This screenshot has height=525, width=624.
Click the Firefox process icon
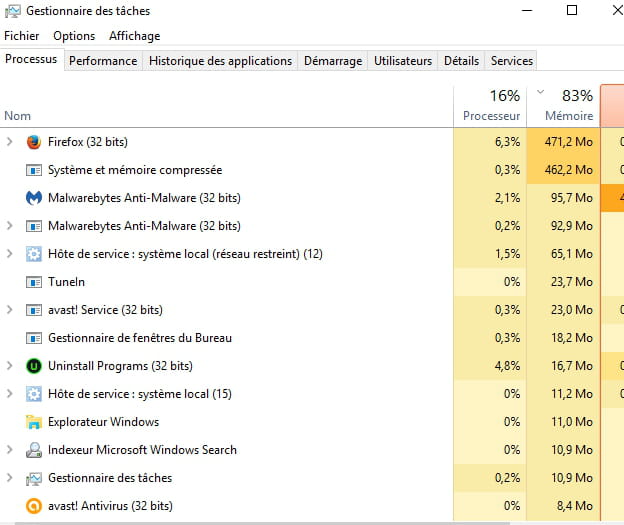click(34, 142)
